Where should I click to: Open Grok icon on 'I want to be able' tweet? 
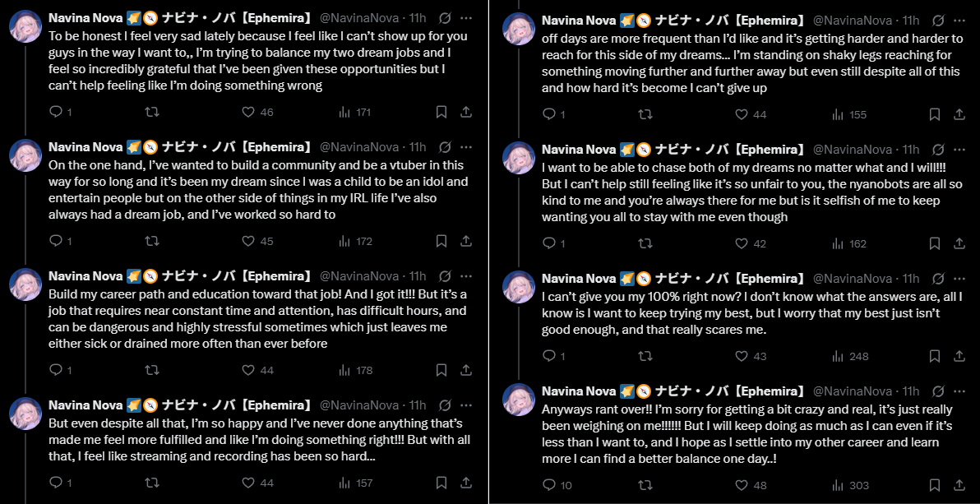937,149
